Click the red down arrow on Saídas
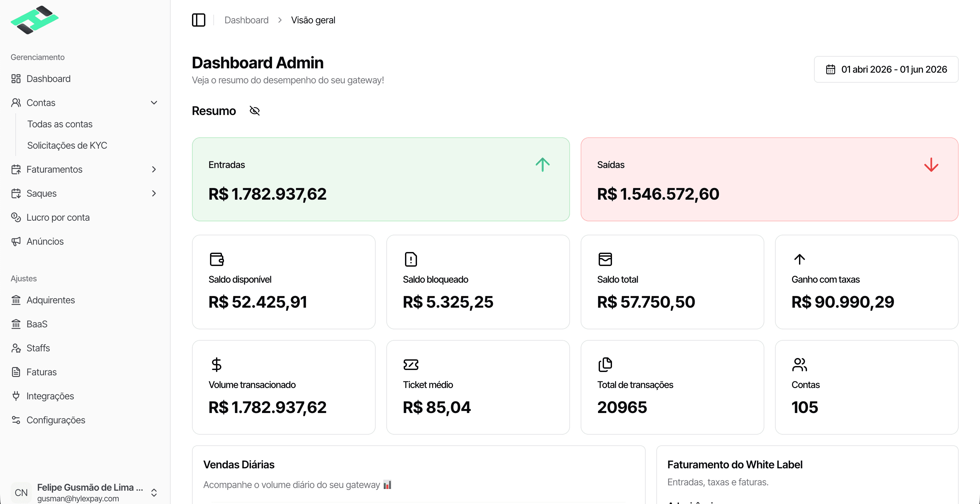This screenshot has height=504, width=980. pos(931,165)
